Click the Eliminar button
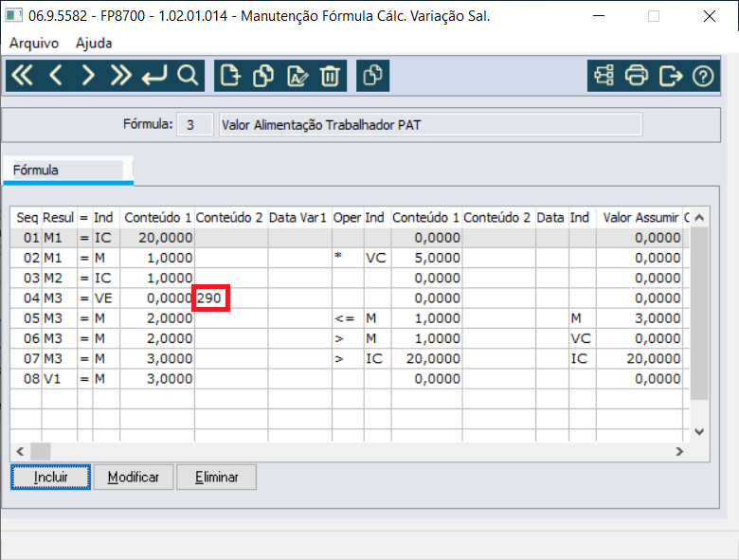The width and height of the screenshot is (739, 560). click(x=216, y=477)
